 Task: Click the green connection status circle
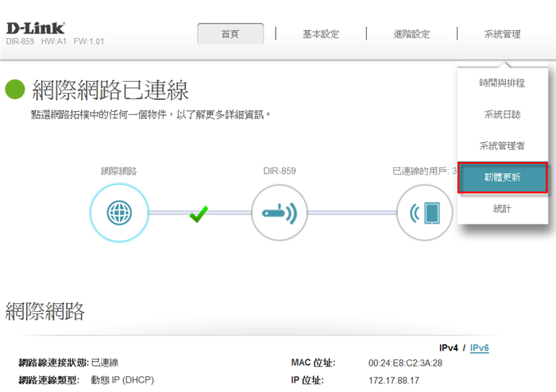[15, 89]
